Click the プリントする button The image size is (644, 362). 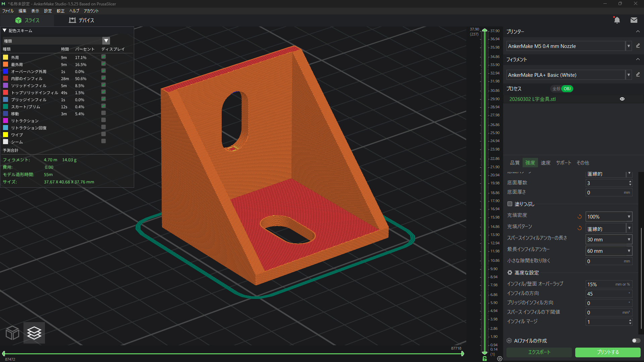point(607,352)
